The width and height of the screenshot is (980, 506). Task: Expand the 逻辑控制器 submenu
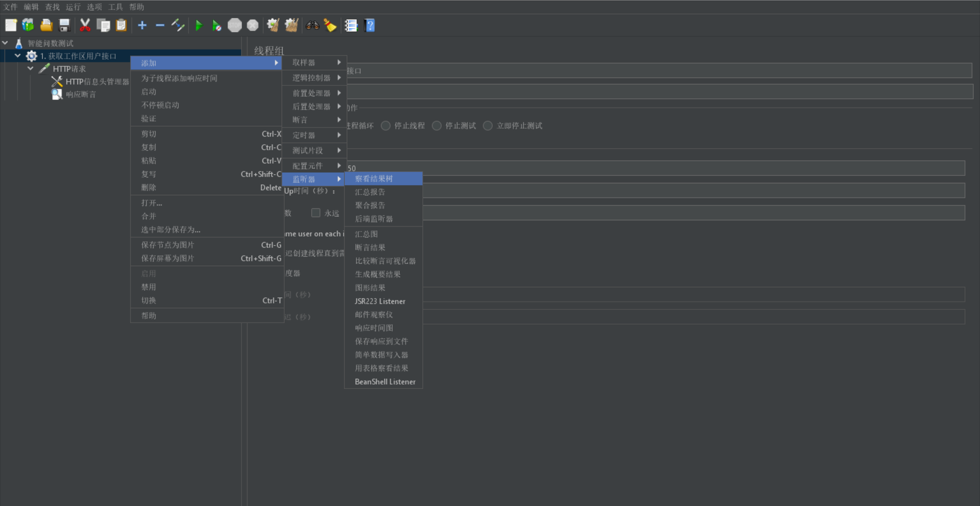point(314,78)
